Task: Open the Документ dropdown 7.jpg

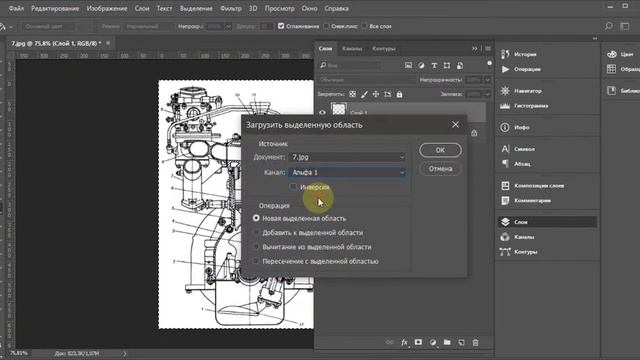Action: coord(347,157)
